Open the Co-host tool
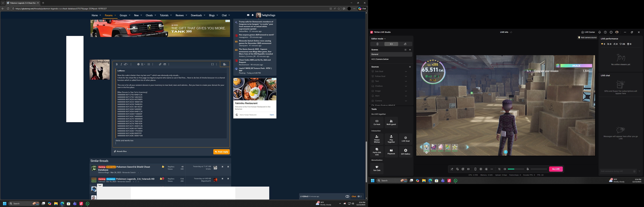This screenshot has width=644, height=207. pyautogui.click(x=377, y=122)
